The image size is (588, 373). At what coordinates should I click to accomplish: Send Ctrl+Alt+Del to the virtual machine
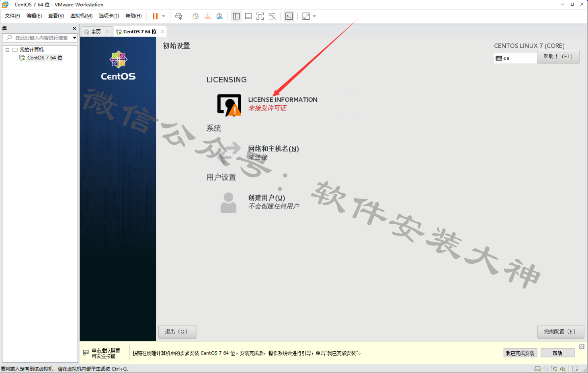tap(178, 16)
